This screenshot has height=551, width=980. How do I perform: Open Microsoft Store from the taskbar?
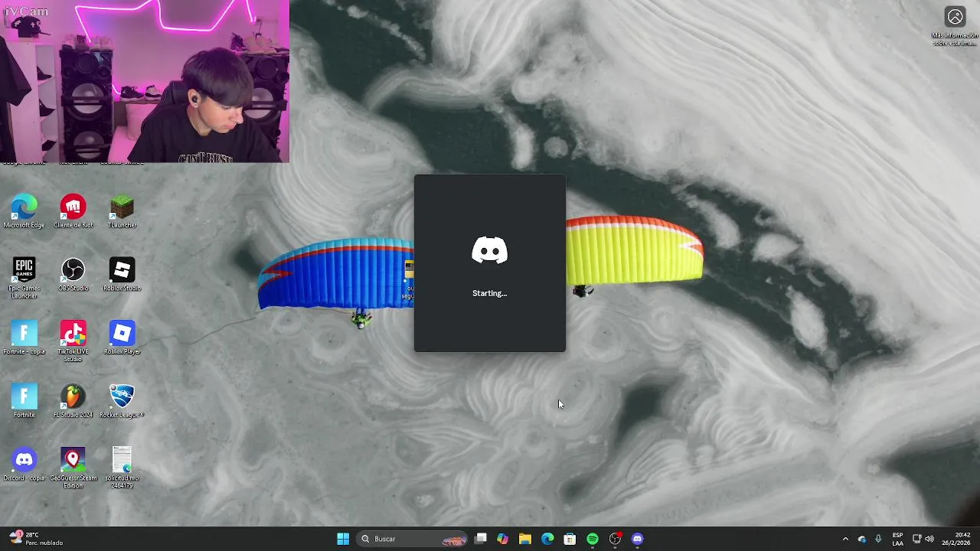[x=570, y=539]
